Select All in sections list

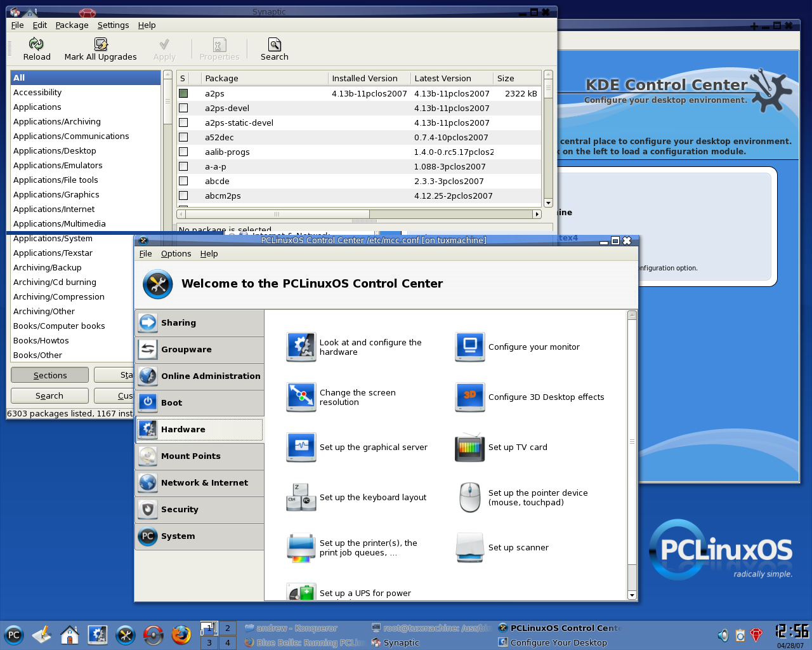tap(86, 77)
